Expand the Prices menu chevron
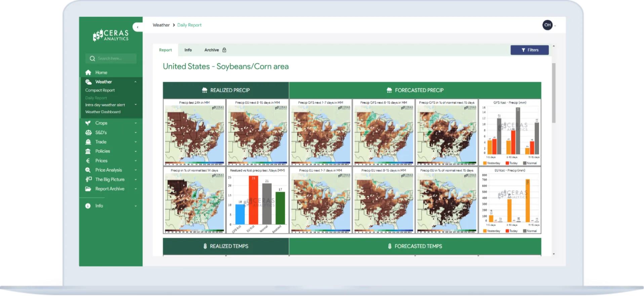 (x=135, y=161)
